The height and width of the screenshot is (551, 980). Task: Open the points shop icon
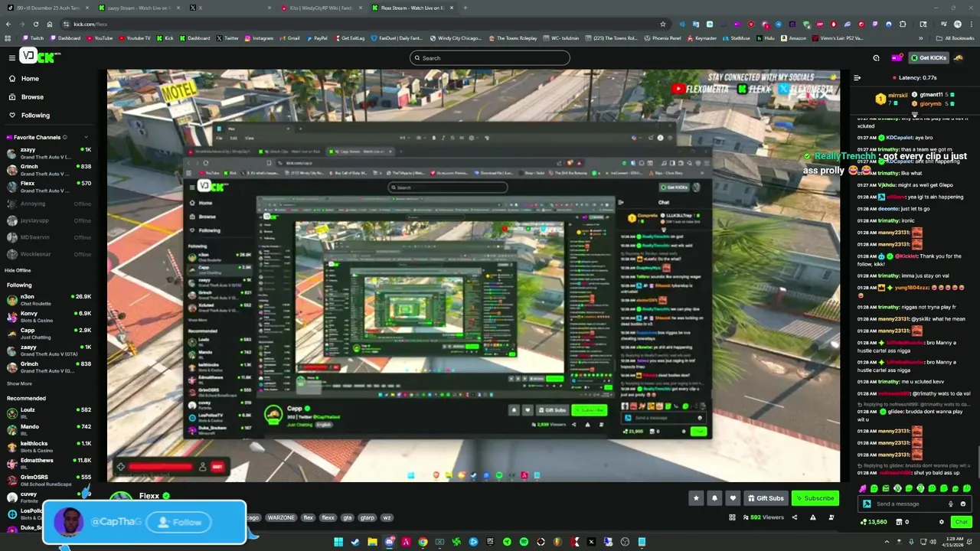(x=900, y=522)
